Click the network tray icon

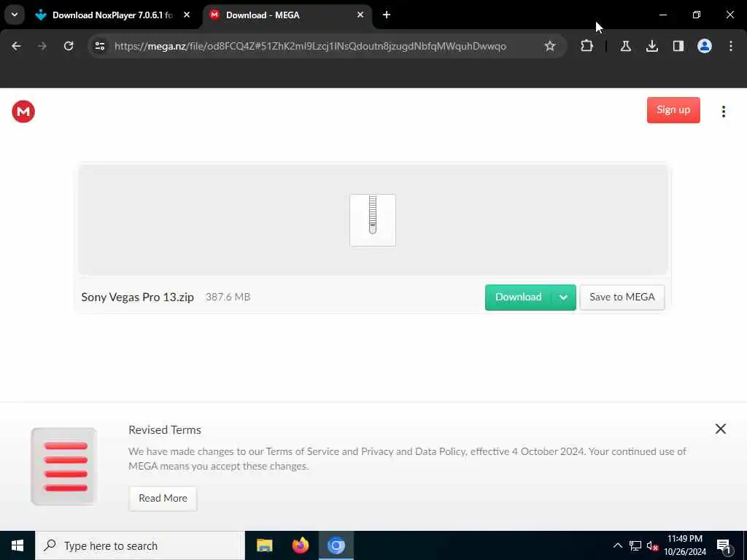[635, 545]
